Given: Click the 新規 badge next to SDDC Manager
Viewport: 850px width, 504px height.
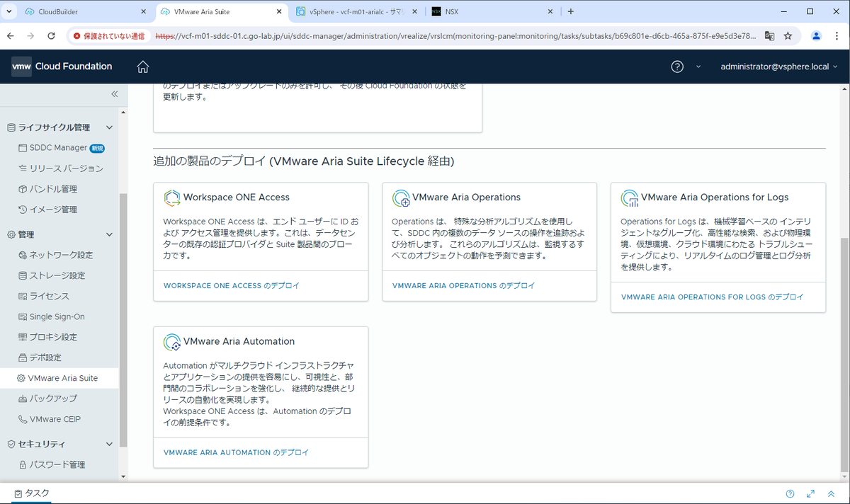Looking at the screenshot, I should coord(98,148).
